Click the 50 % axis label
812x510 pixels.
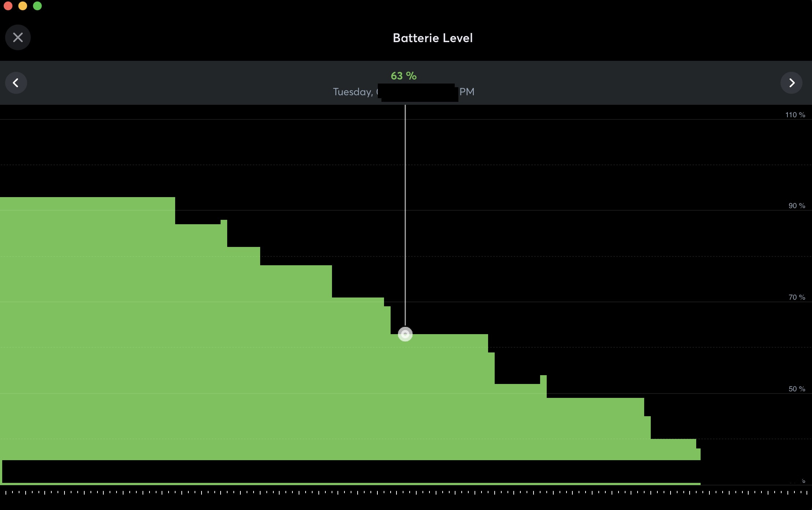click(x=797, y=389)
